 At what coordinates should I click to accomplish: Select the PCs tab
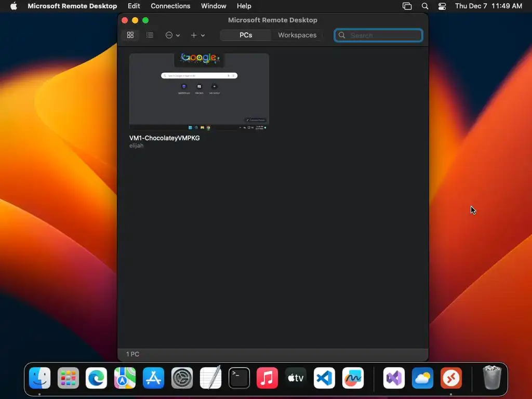click(x=246, y=35)
